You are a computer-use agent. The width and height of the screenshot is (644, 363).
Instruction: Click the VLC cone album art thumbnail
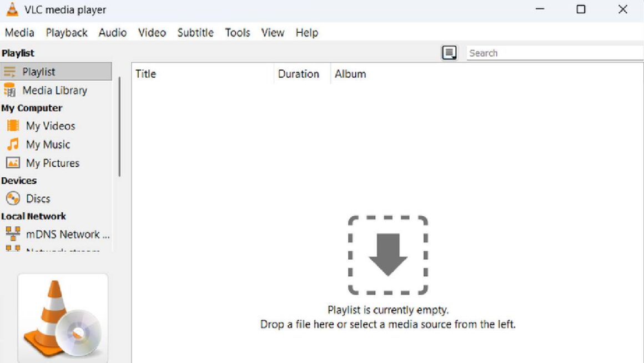63,318
